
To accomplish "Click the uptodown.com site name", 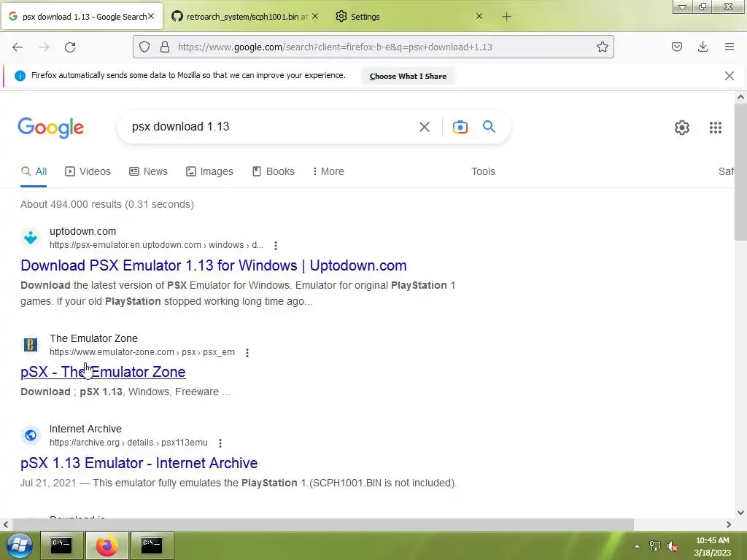I will pyautogui.click(x=83, y=231).
